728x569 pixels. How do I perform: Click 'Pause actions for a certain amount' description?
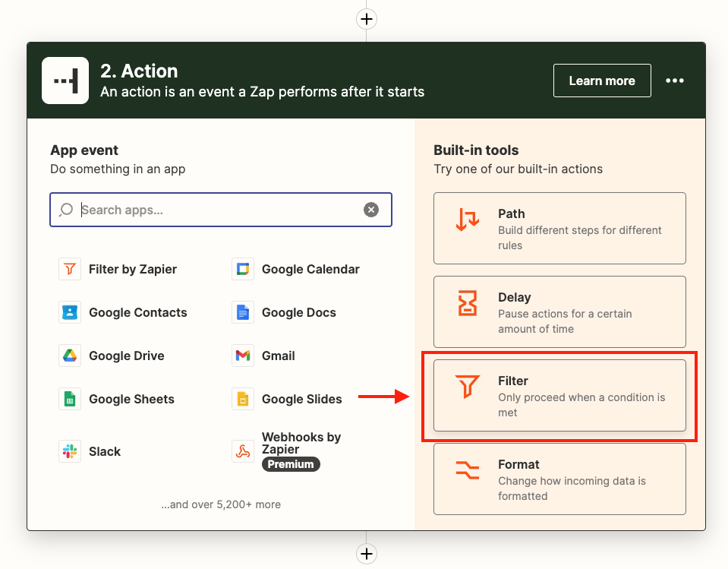(565, 321)
